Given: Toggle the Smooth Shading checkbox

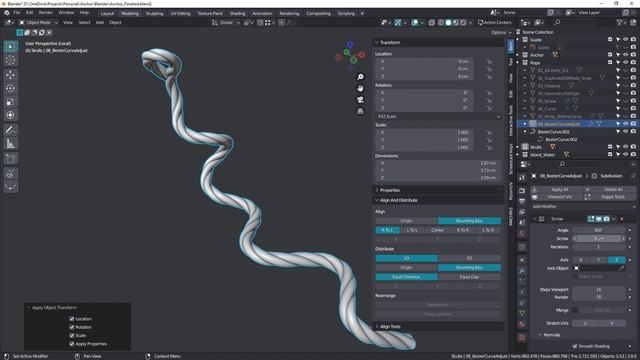Looking at the screenshot, I should pos(575,346).
